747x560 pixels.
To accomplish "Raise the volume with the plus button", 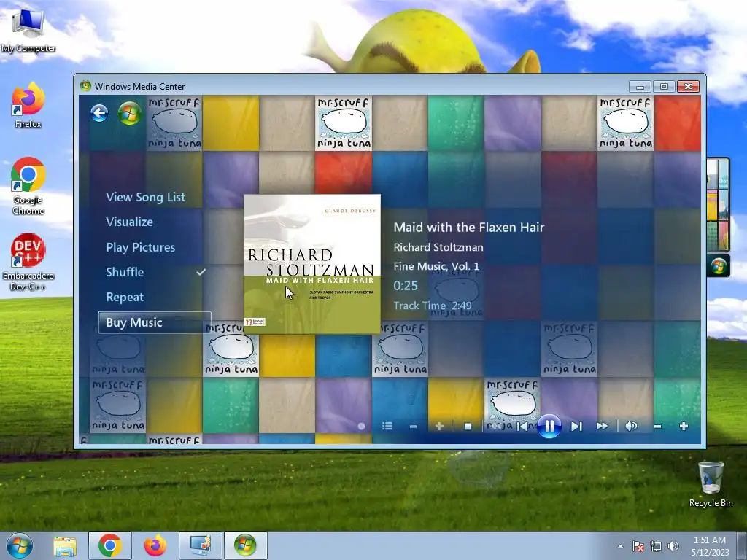I will point(684,426).
